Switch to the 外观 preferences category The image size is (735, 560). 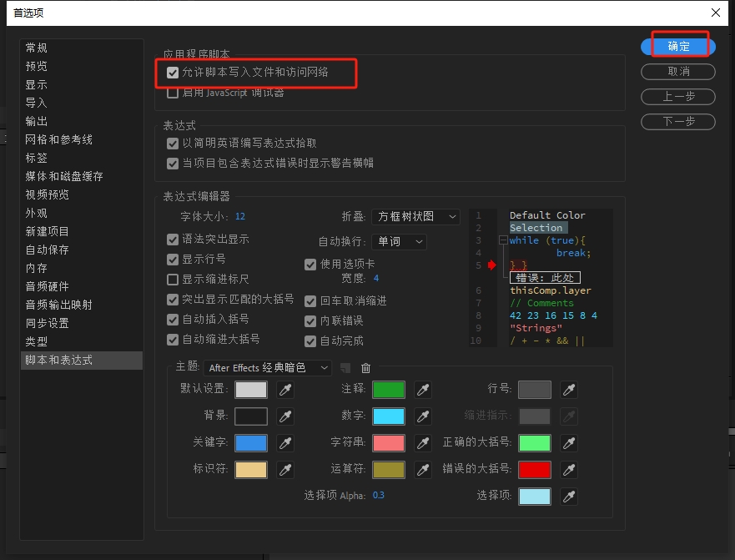(x=35, y=213)
